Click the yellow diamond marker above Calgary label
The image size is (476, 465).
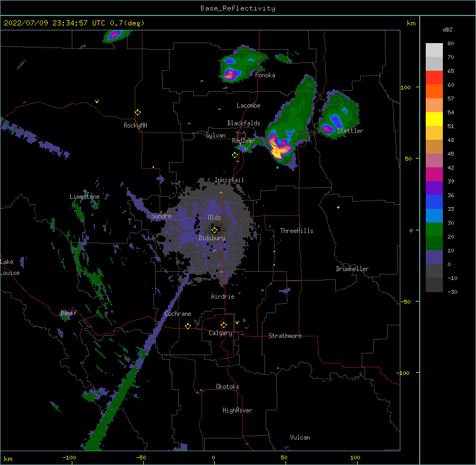pyautogui.click(x=224, y=325)
